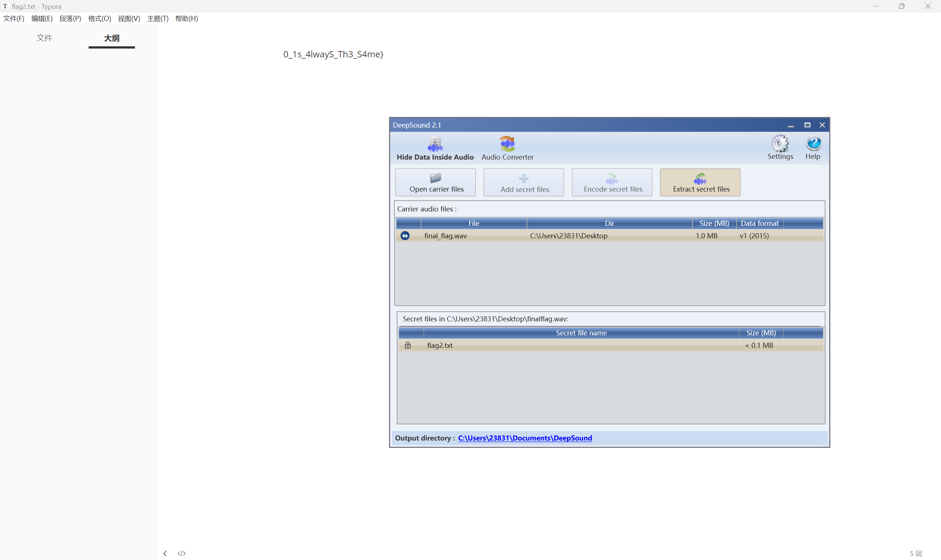Click the v1 (2015) data format cell

click(754, 236)
